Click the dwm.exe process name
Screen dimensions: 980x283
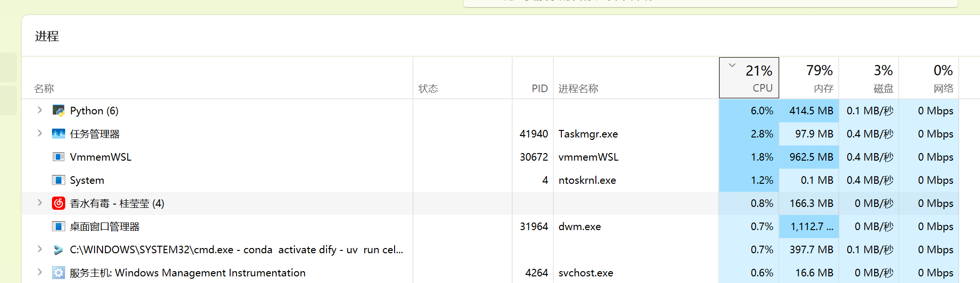click(x=580, y=226)
